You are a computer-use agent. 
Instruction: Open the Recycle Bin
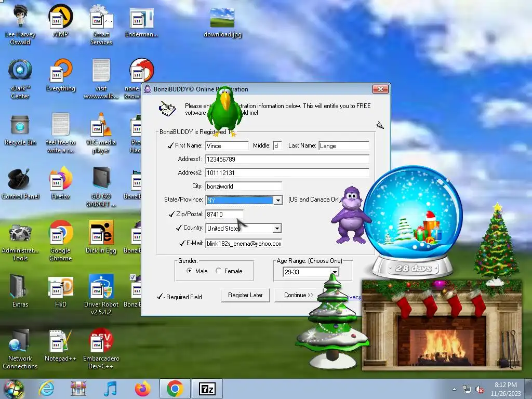[20, 129]
